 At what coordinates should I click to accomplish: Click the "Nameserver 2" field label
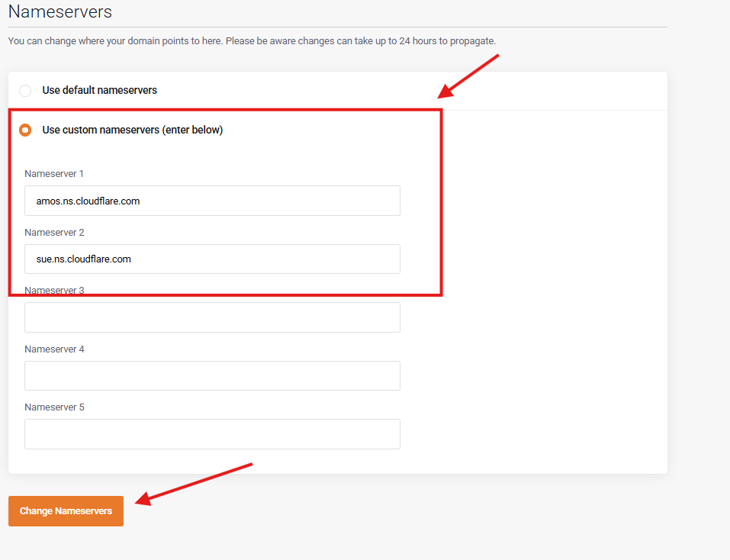point(54,232)
